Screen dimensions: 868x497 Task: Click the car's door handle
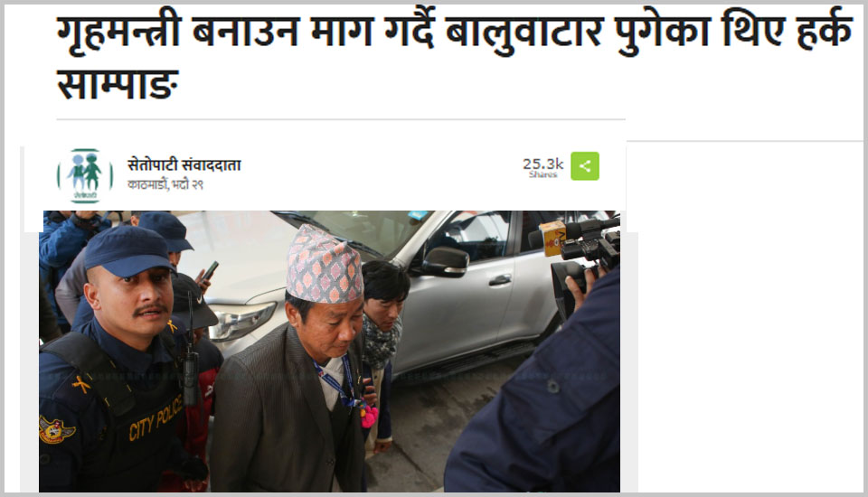pos(500,281)
